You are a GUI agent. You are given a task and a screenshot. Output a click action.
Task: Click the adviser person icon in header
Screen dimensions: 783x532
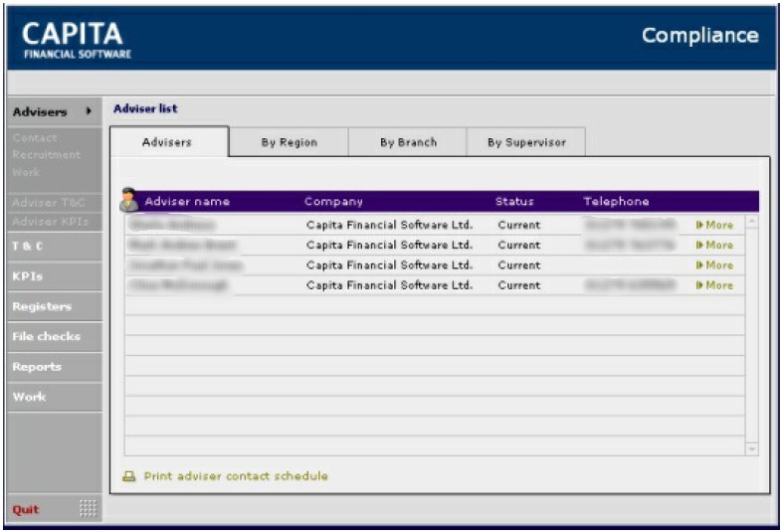point(128,200)
